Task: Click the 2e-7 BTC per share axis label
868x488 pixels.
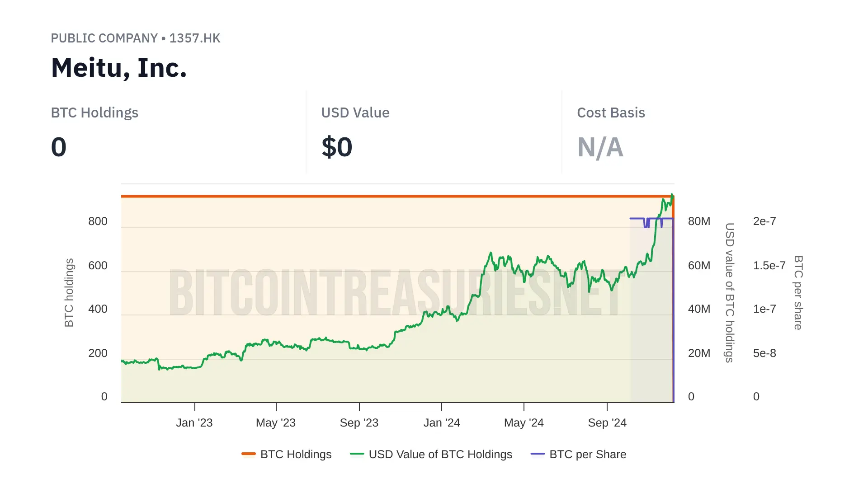Action: pyautogui.click(x=764, y=221)
